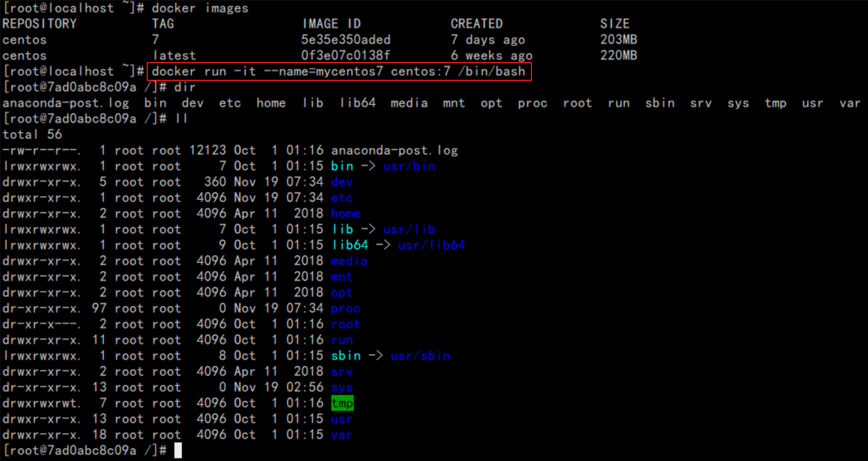The height and width of the screenshot is (461, 868).
Task: Click 'anaconda-post.log' in the dir output row
Action: click(66, 103)
